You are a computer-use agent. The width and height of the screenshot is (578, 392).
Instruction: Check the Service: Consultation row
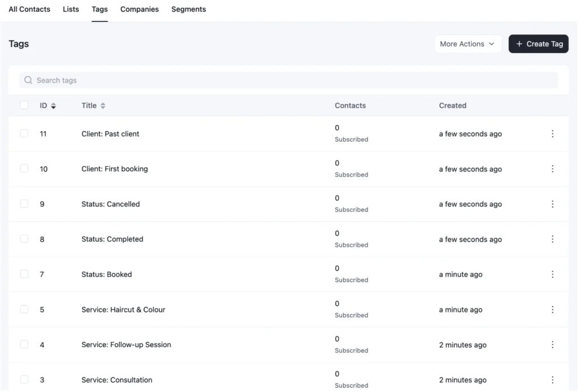pyautogui.click(x=24, y=380)
